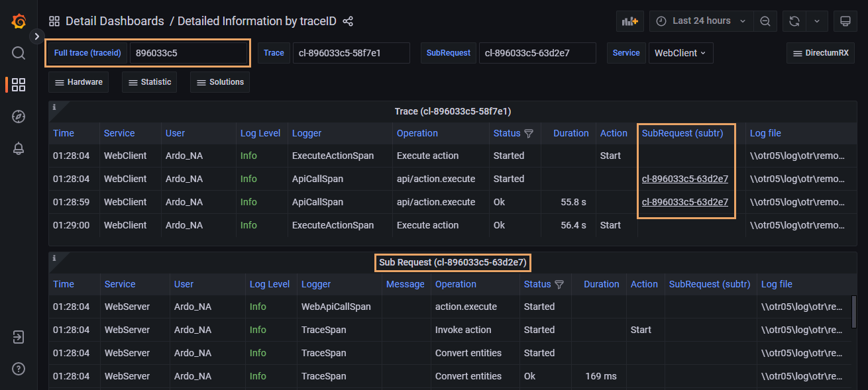868x390 pixels.
Task: Toggle the Status column filter in Trace table
Action: pos(529,133)
